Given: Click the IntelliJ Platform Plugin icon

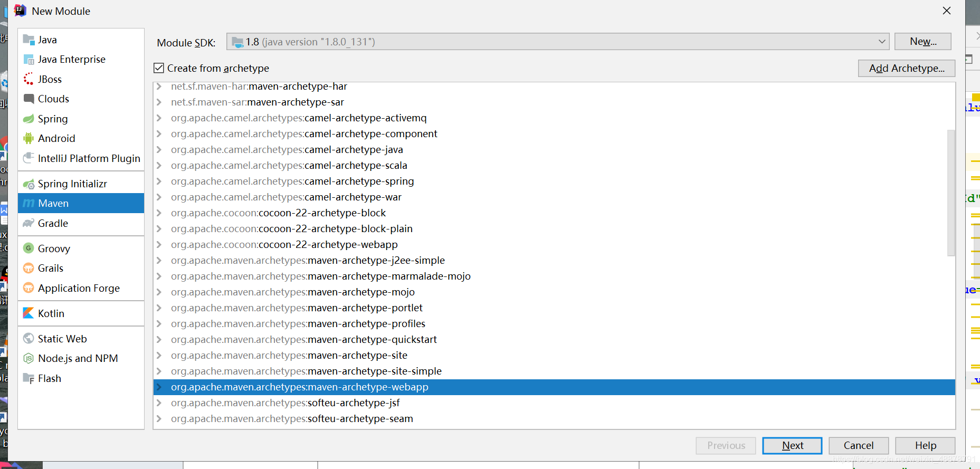Looking at the screenshot, I should (28, 158).
